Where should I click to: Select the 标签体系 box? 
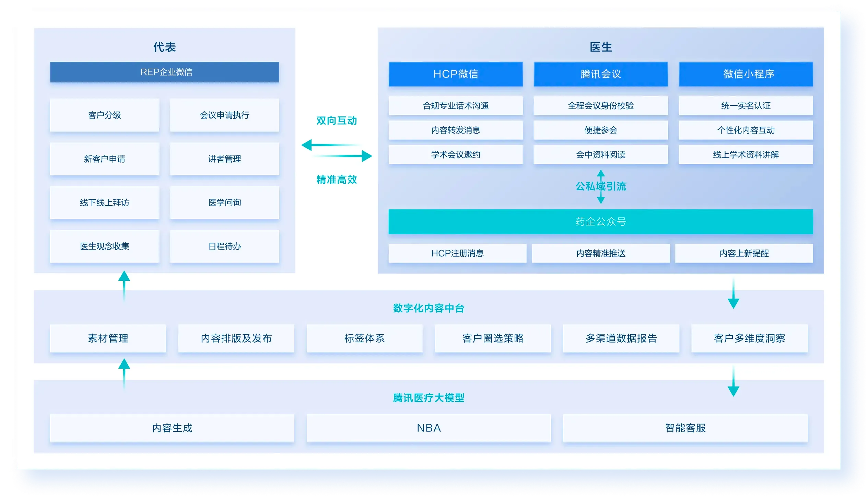[364, 338]
